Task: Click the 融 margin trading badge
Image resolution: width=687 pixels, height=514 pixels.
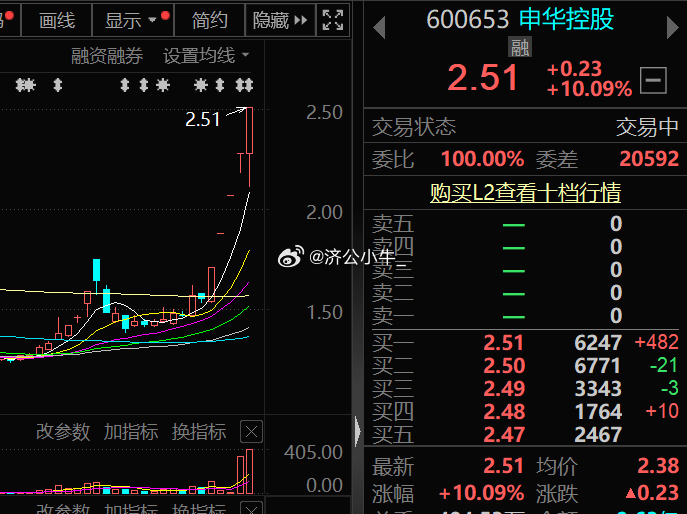Action: (520, 46)
